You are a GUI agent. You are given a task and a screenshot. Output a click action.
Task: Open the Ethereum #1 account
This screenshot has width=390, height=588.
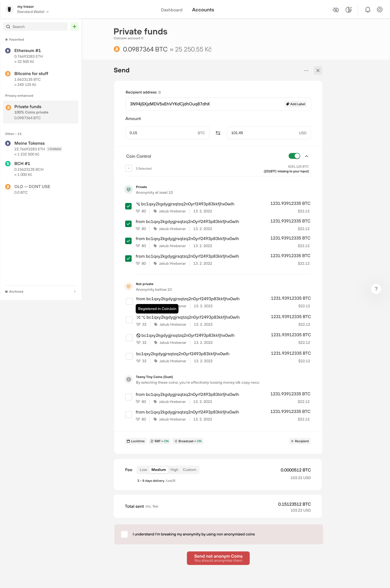pyautogui.click(x=41, y=56)
